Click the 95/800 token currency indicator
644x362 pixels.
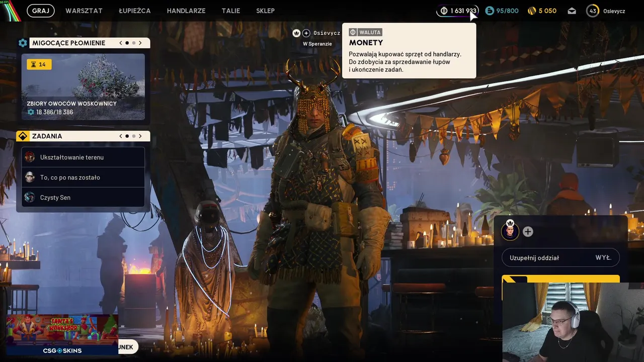pyautogui.click(x=502, y=11)
